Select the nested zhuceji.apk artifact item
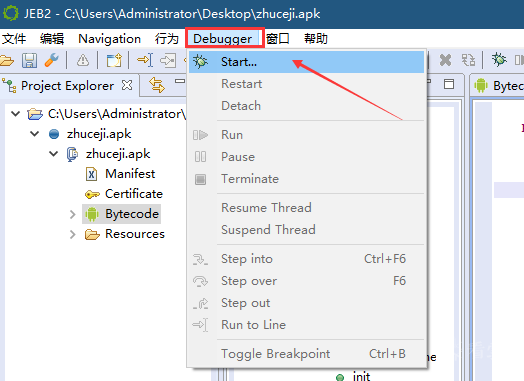Image resolution: width=524 pixels, height=381 pixels. pos(118,154)
